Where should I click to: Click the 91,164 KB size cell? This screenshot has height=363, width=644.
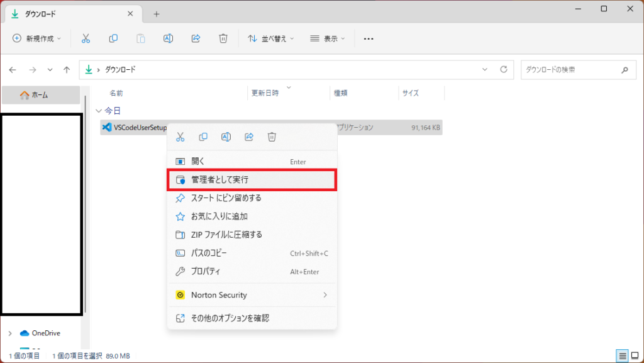pyautogui.click(x=426, y=128)
